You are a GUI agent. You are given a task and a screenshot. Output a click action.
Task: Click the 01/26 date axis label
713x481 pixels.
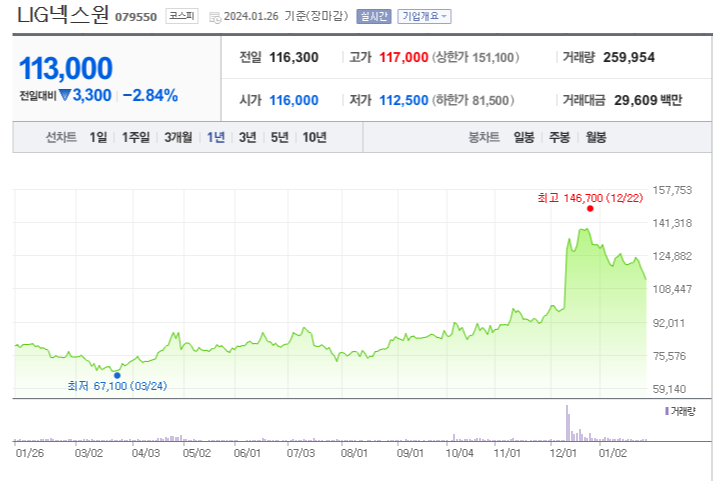(x=30, y=453)
